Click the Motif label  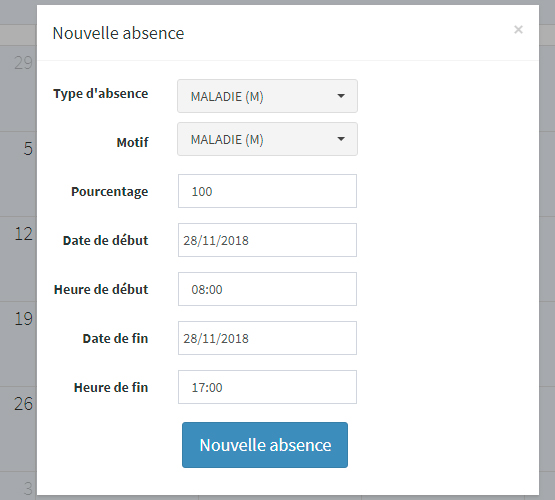pos(132,142)
